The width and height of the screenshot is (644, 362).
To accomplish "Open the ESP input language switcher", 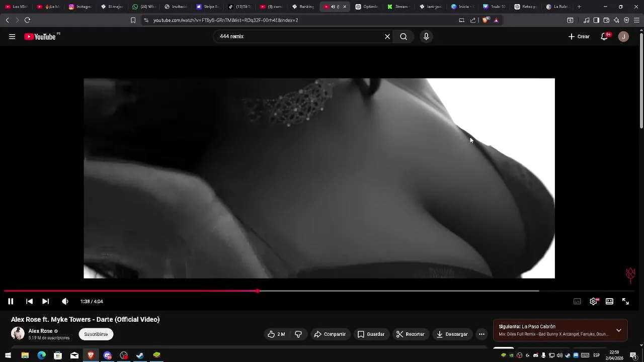I will pyautogui.click(x=597, y=355).
